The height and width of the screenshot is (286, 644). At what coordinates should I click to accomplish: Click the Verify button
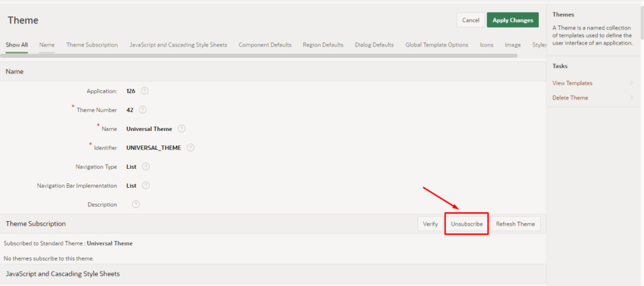[x=430, y=224]
